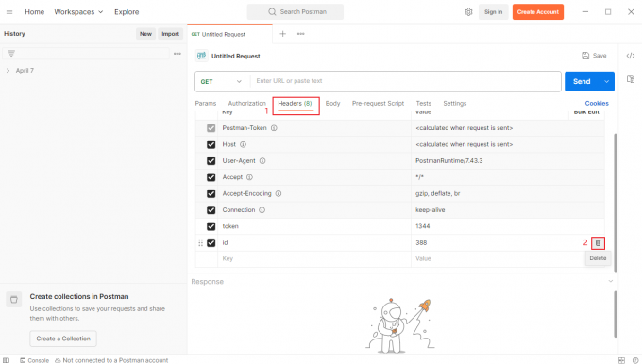Viewport: 642px width, 364px height.
Task: Click the Create Account button
Action: (x=538, y=12)
